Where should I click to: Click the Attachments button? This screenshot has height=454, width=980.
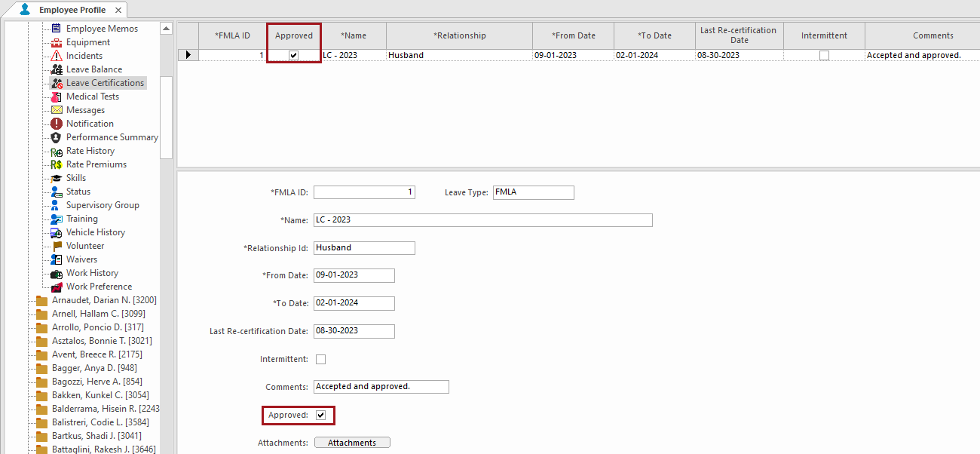pos(352,442)
